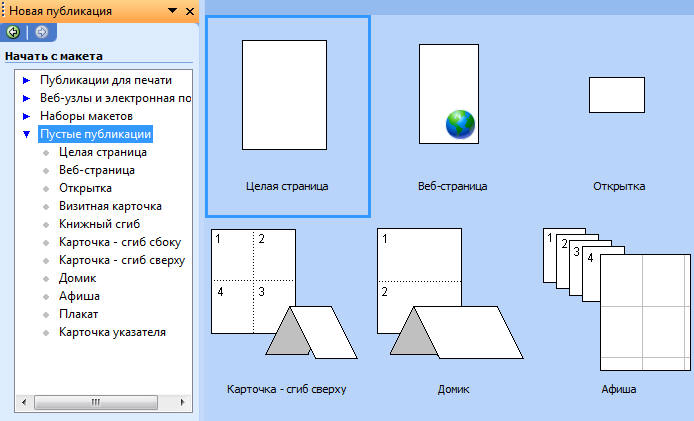This screenshot has height=421, width=694.
Task: Collapse the Пустые публикации node
Action: point(27,134)
